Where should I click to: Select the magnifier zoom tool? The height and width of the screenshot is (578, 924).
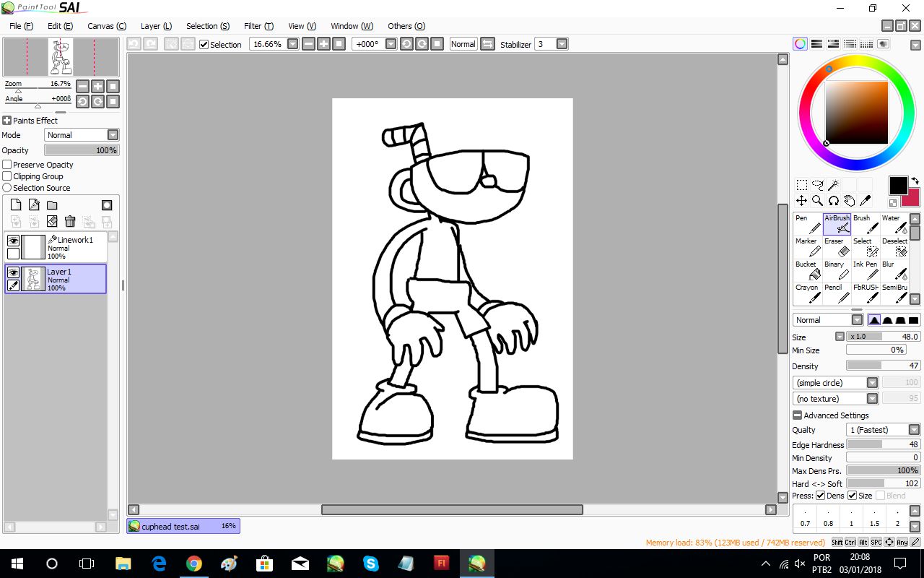(x=817, y=201)
